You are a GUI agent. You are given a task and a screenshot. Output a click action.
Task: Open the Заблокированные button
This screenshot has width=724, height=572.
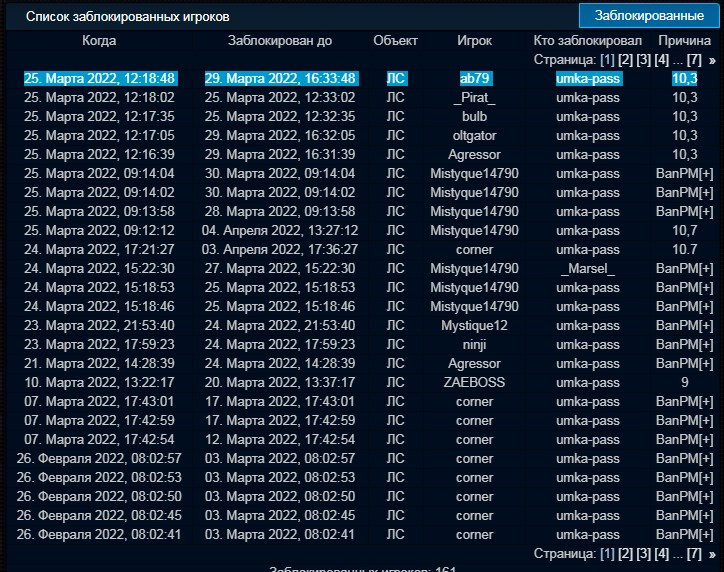(649, 16)
